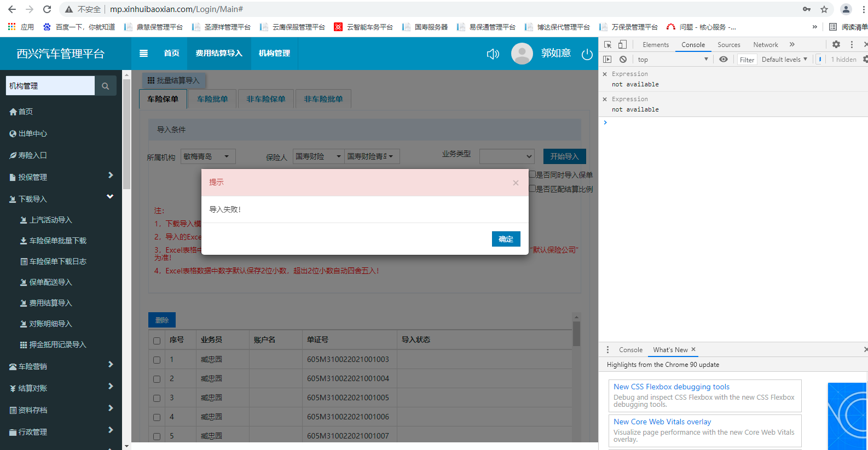Open the Network tab in DevTools

tap(765, 45)
